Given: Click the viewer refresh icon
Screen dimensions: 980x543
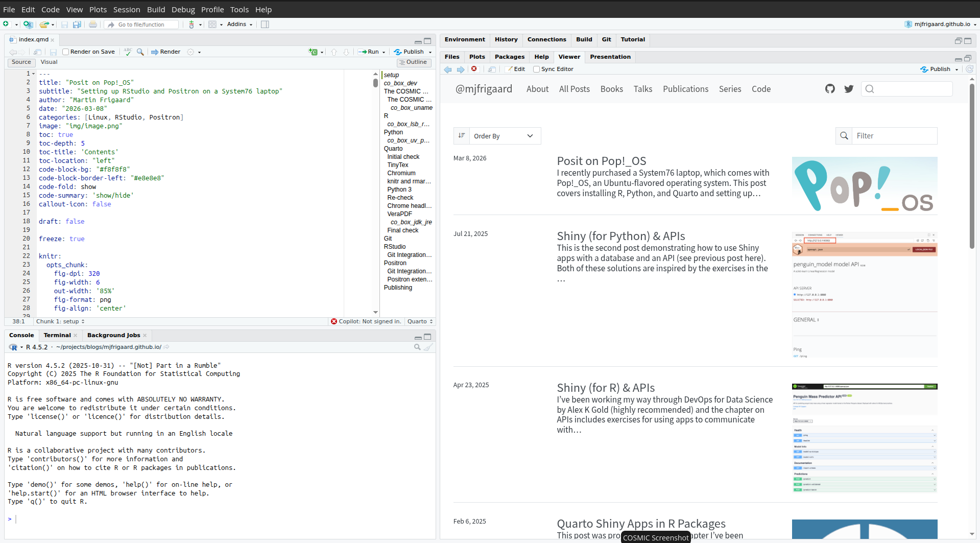Looking at the screenshot, I should pos(969,69).
